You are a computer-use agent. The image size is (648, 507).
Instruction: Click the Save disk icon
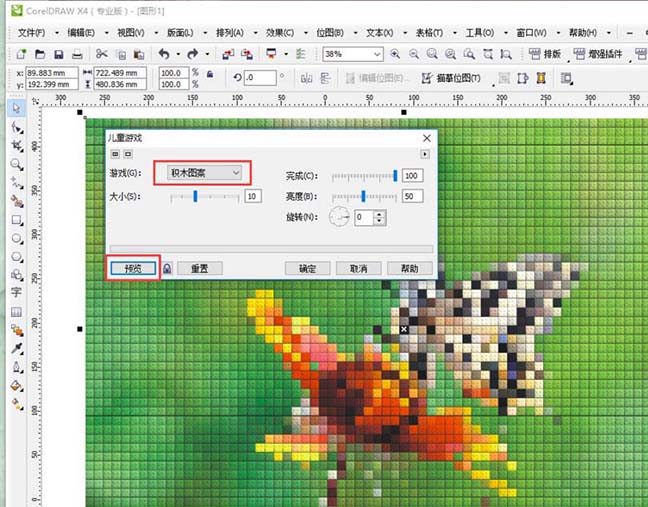(x=60, y=54)
